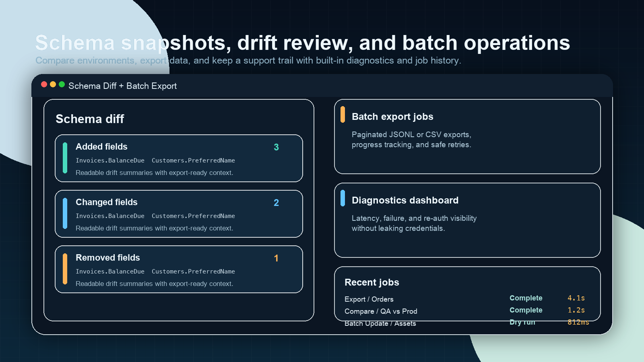Image resolution: width=644 pixels, height=362 pixels.
Task: Click the count "2" on Changed fields
Action: pyautogui.click(x=276, y=203)
